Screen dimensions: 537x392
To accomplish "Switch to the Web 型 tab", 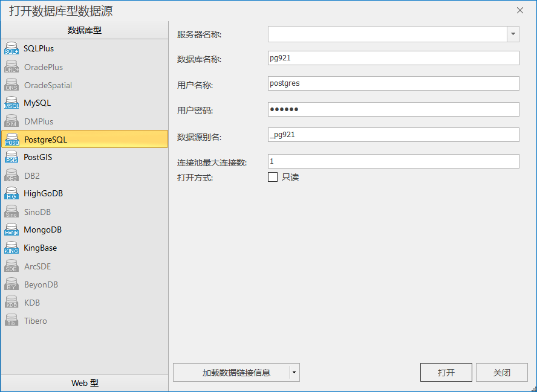I will (x=85, y=383).
